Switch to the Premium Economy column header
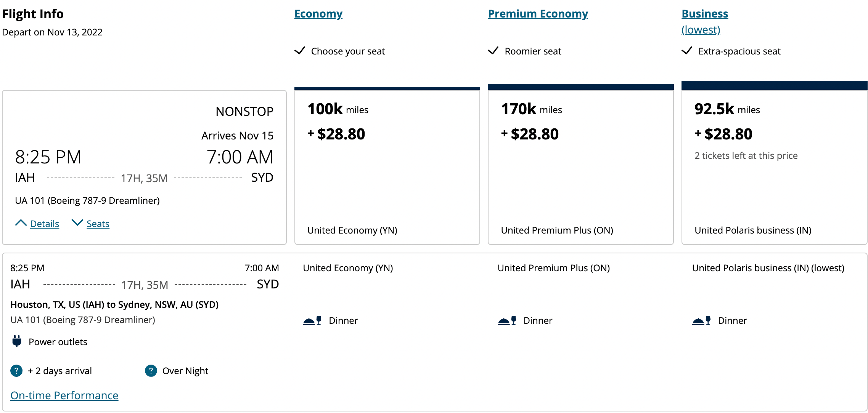The width and height of the screenshot is (868, 413). coord(538,14)
